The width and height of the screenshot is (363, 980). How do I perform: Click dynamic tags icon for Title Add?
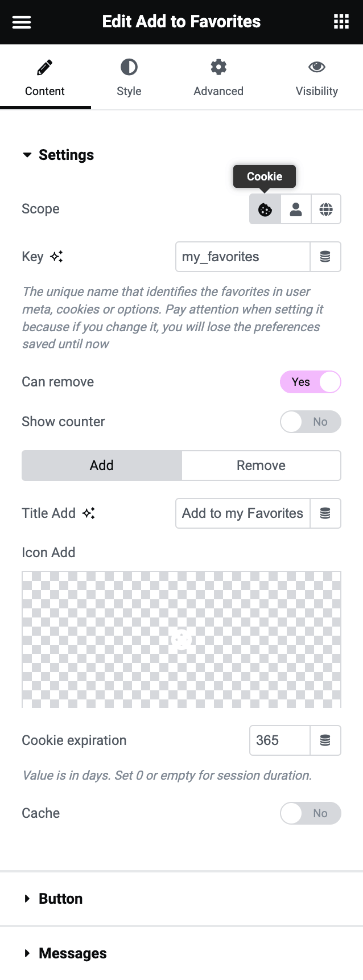(x=325, y=513)
